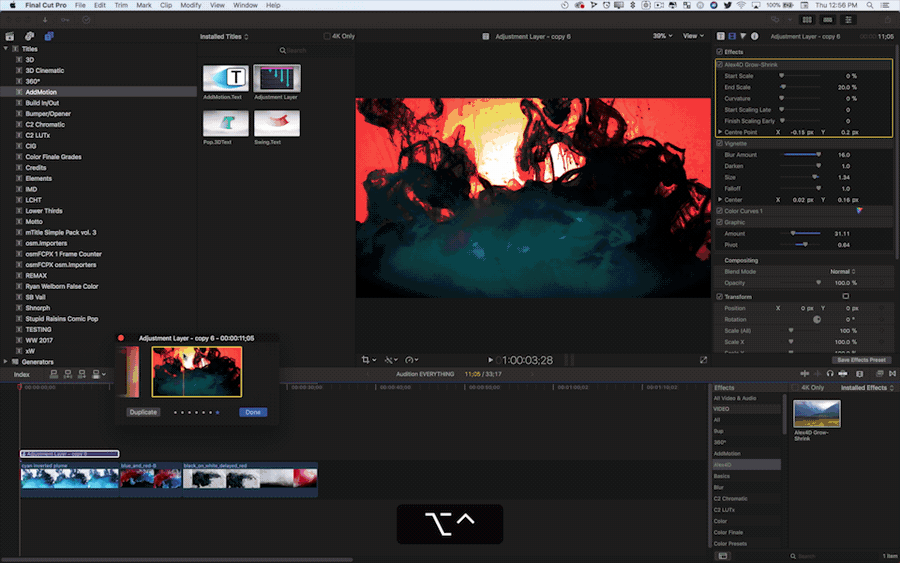Open the Keyword Editor key icon

65,20
